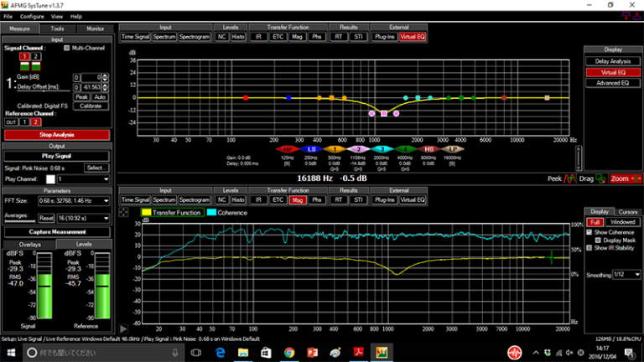Switch to the Monitor tab

pos(95,28)
